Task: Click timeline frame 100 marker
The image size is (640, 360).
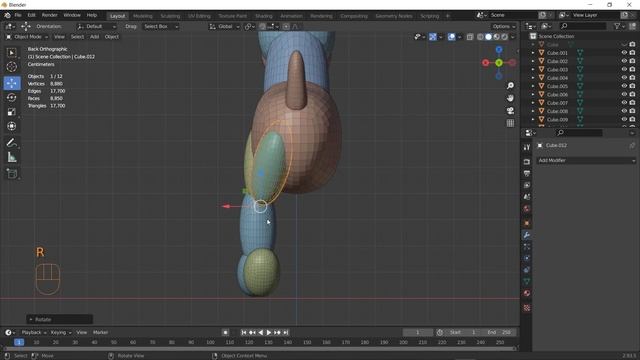Action: pyautogui.click(x=210, y=342)
